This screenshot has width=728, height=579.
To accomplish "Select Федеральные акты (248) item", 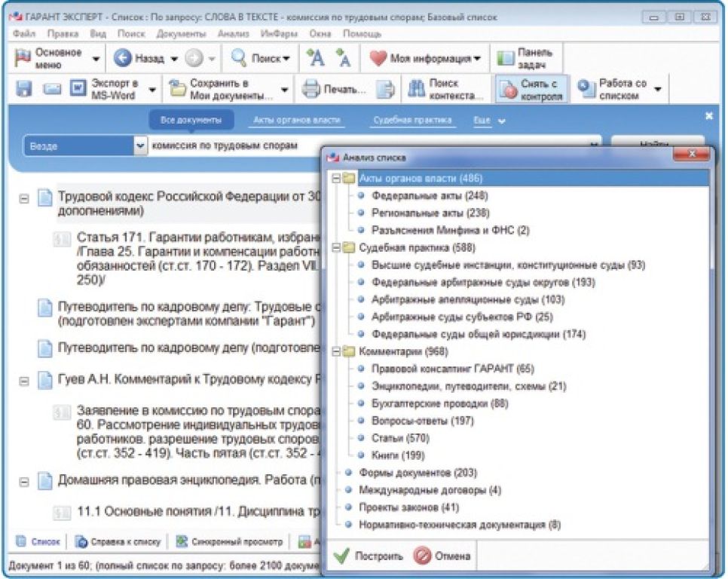I will click(430, 196).
